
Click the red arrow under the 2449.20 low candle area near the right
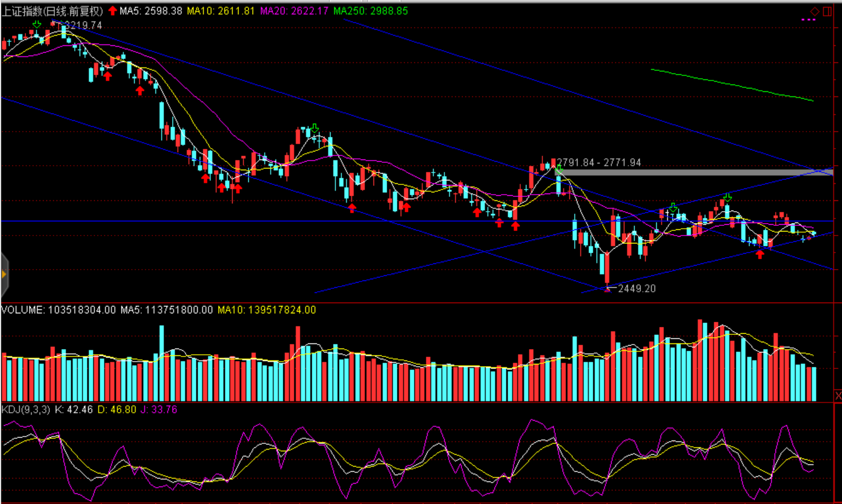tap(760, 254)
